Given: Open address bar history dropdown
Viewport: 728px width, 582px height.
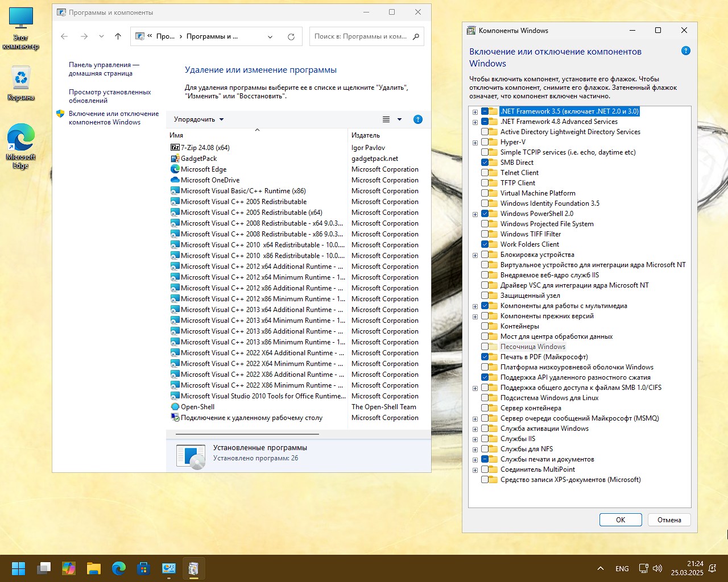Looking at the screenshot, I should 270,36.
